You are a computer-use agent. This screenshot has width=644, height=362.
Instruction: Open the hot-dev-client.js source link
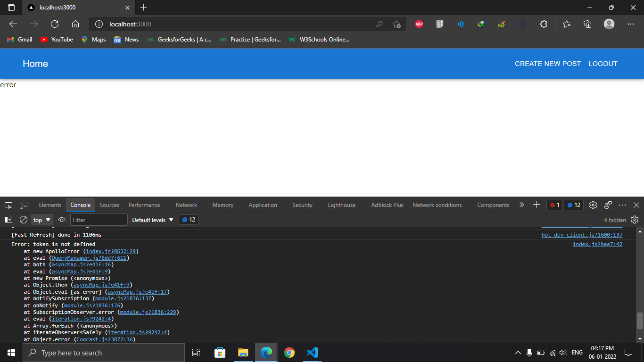(582, 235)
